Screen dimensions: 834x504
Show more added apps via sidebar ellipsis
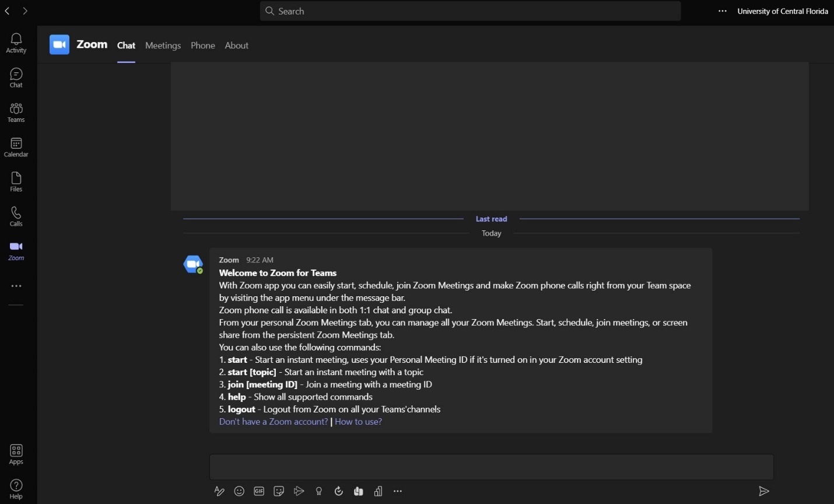[16, 286]
